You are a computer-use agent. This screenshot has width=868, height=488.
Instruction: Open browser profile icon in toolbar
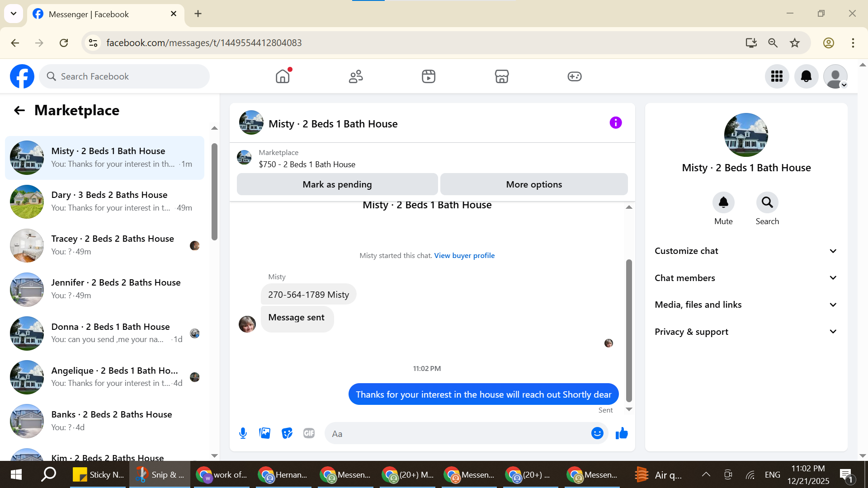point(828,43)
